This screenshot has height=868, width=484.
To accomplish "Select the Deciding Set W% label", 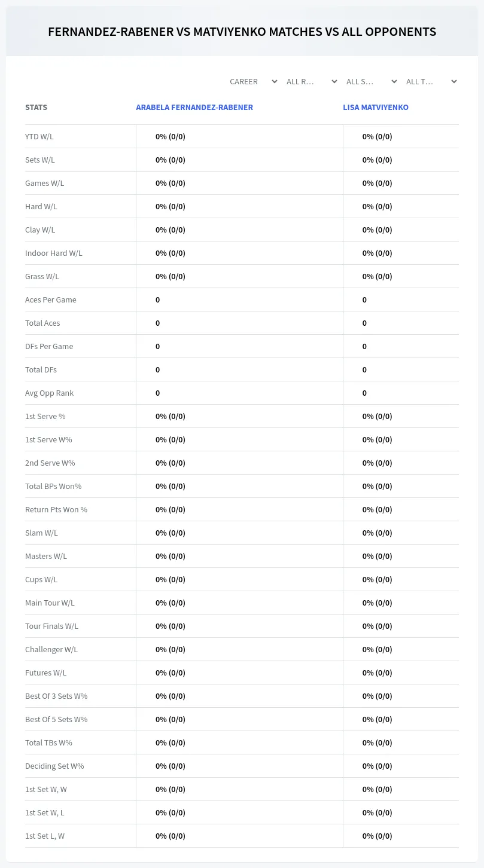I will (x=54, y=766).
